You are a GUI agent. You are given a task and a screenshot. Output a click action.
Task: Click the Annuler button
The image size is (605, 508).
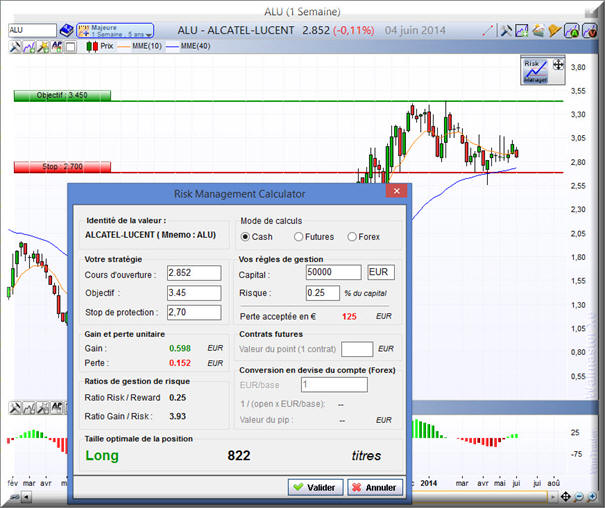click(x=375, y=488)
